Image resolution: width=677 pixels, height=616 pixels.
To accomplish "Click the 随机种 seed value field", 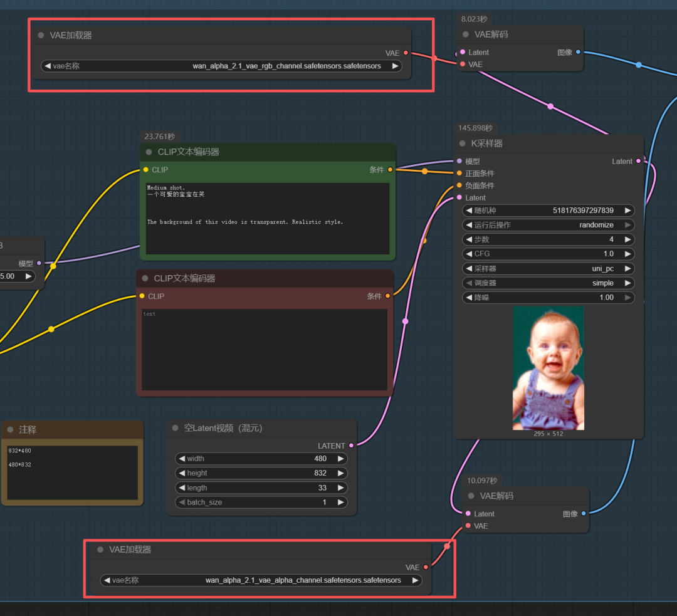I will [x=548, y=211].
